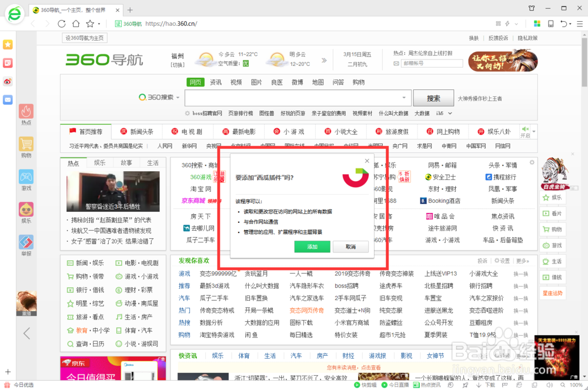Image resolution: width=588 pixels, height=390 pixels.
Task: Open Weibo icon in left sidebar
Action: tap(8, 81)
